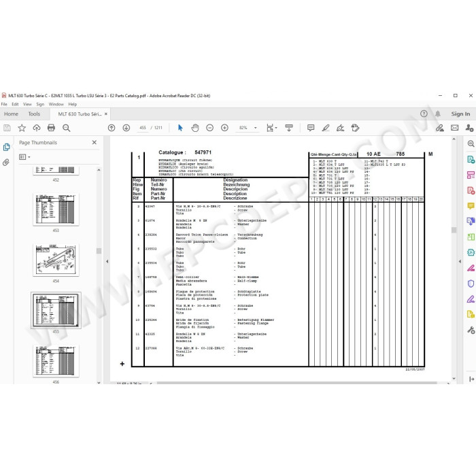Click the current page number field
The height and width of the screenshot is (476, 476).
pos(143,128)
